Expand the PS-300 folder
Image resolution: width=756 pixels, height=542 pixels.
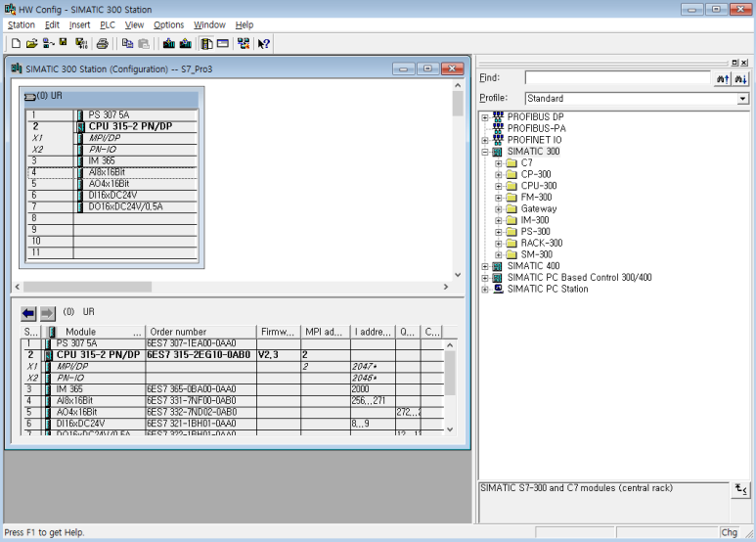(x=499, y=232)
